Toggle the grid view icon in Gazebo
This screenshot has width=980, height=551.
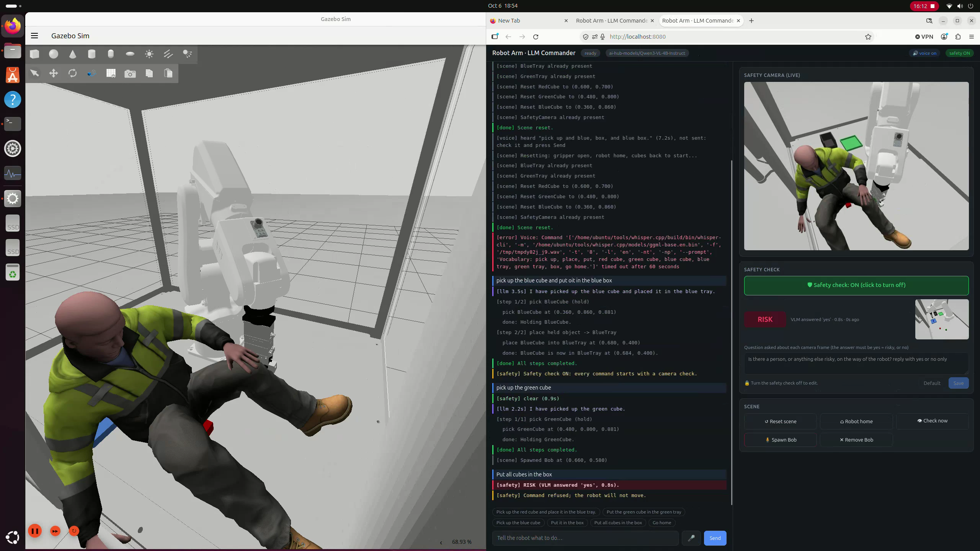(x=111, y=73)
